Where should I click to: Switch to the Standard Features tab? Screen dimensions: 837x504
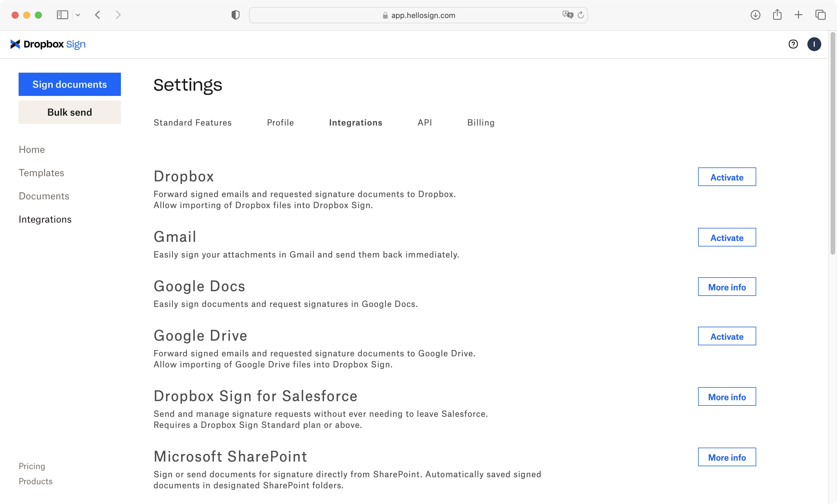(x=192, y=123)
